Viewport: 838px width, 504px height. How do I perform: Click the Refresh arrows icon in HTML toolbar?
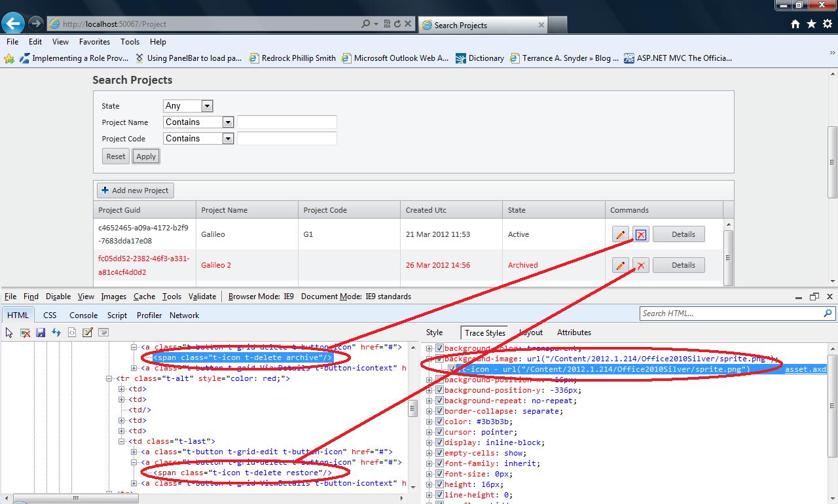(56, 333)
